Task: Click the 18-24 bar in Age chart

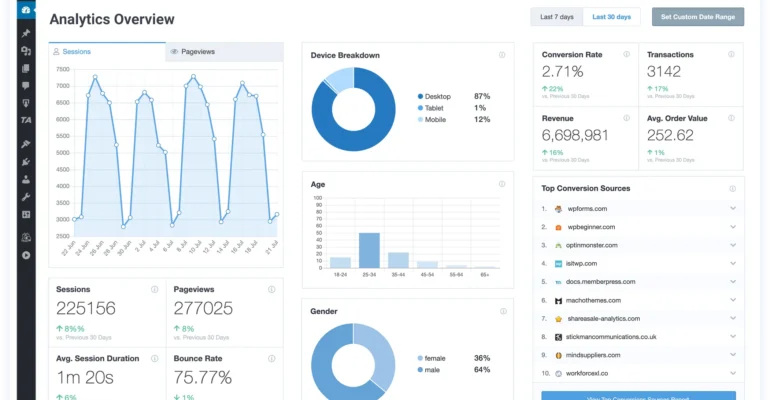Action: 340,263
